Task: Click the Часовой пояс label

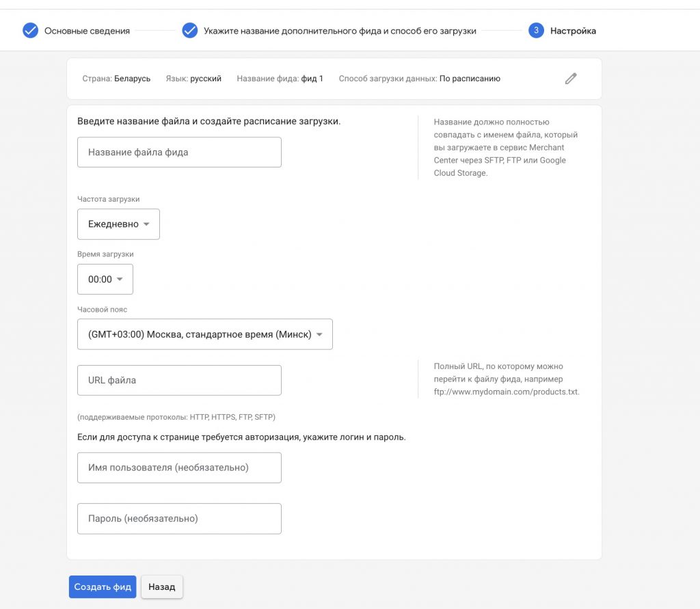Action: 103,310
